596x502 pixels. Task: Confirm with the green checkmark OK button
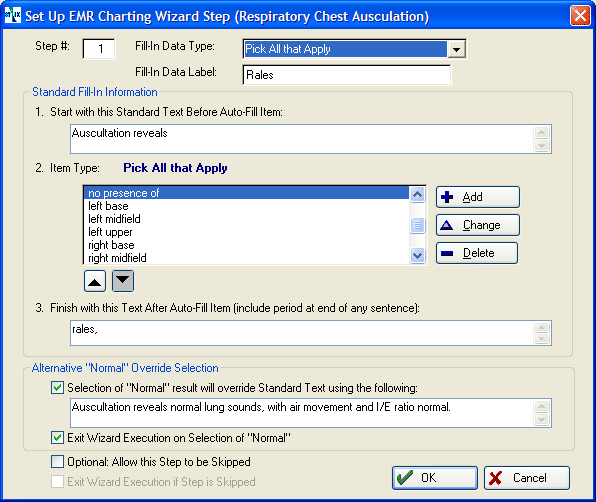[x=435, y=478]
